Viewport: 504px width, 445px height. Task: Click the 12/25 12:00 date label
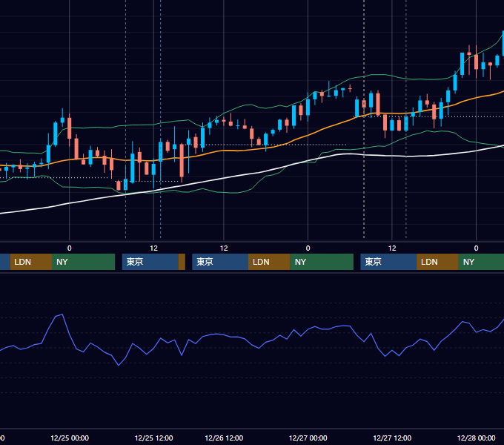tap(153, 438)
